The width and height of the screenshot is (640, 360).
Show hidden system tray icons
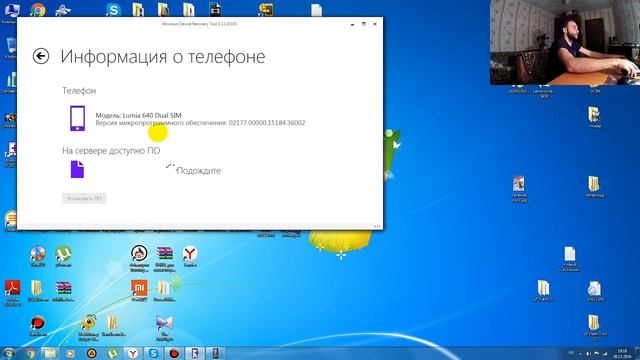pos(580,354)
